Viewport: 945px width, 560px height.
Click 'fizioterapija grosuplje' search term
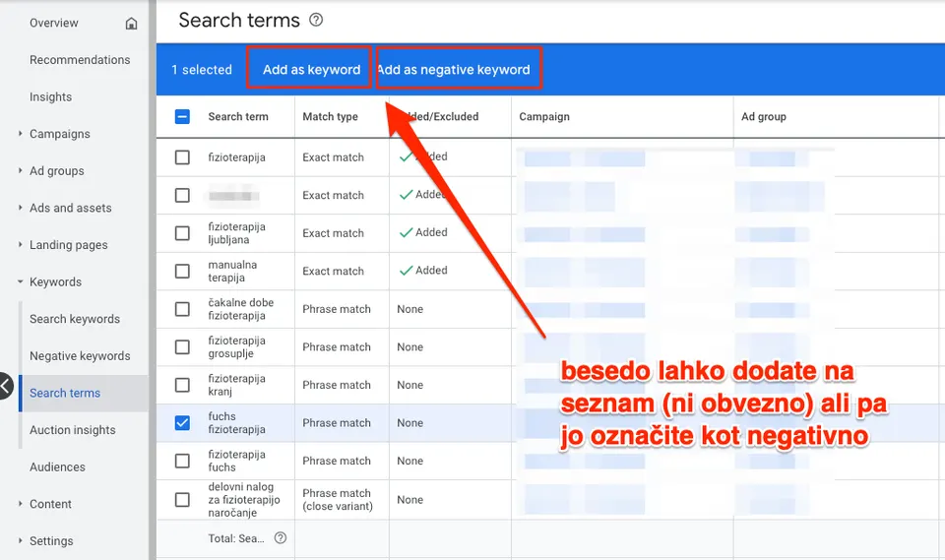point(237,347)
